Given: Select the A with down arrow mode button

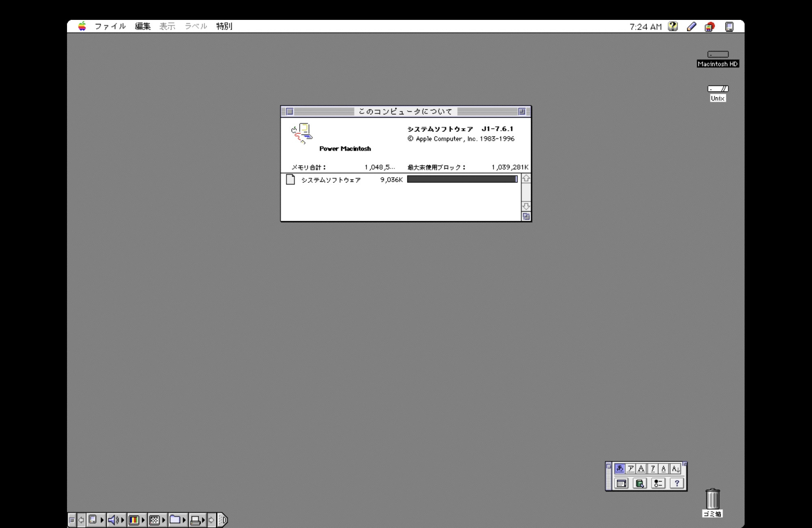Looking at the screenshot, I should [675, 469].
